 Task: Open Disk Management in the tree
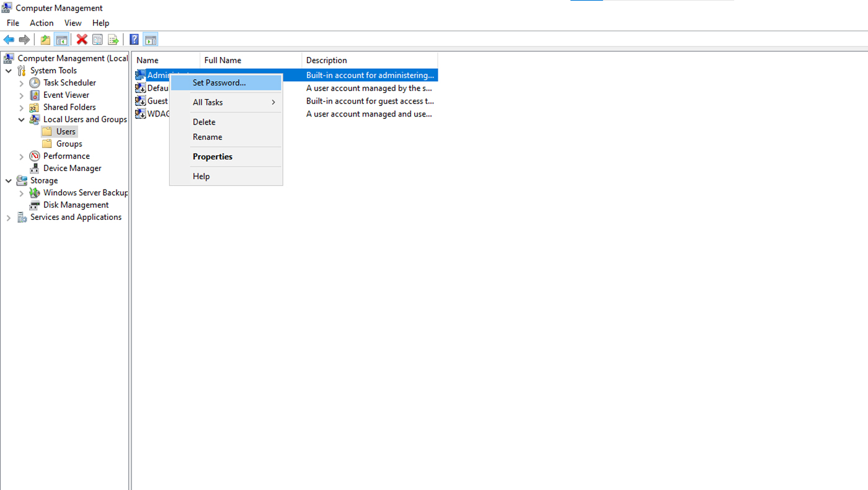click(76, 204)
